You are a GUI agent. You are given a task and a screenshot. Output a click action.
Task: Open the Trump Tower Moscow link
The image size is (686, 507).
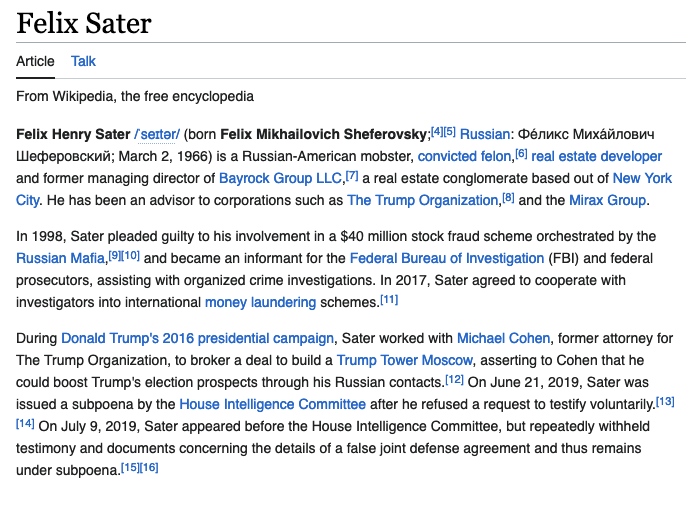point(405,360)
